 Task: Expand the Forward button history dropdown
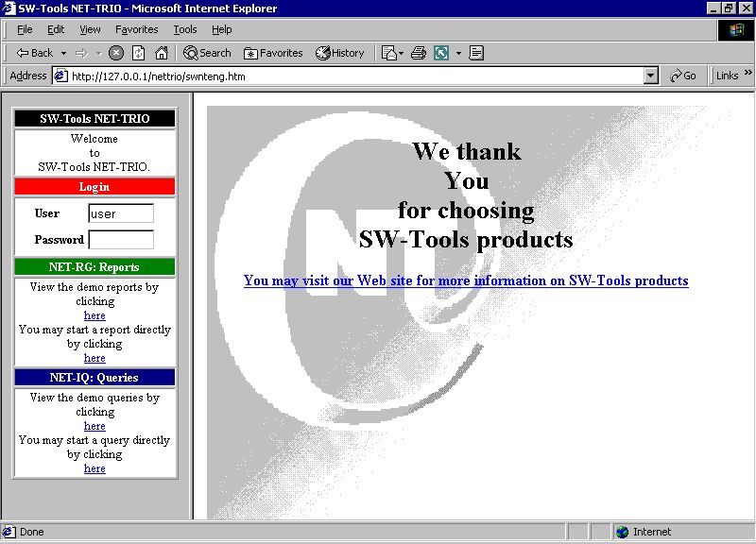coord(98,53)
